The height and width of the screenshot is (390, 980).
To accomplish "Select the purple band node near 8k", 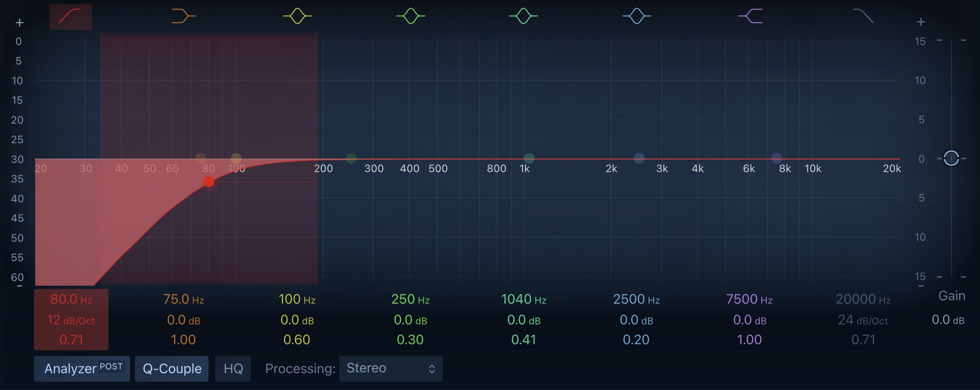I will (777, 159).
